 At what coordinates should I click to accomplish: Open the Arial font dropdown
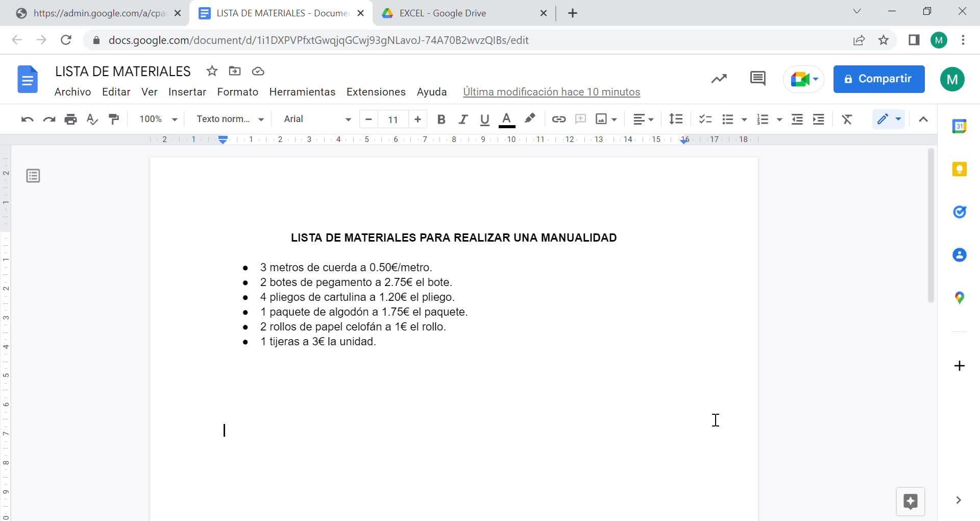point(317,119)
